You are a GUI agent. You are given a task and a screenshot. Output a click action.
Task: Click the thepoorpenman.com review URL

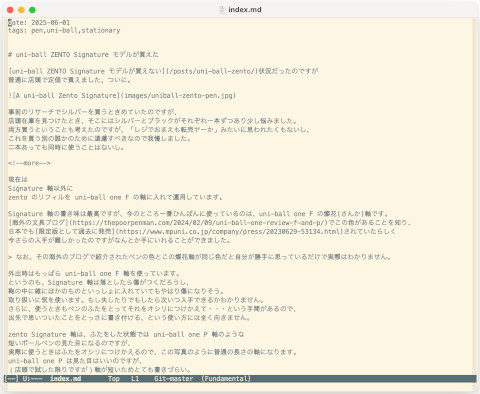[x=197, y=223]
